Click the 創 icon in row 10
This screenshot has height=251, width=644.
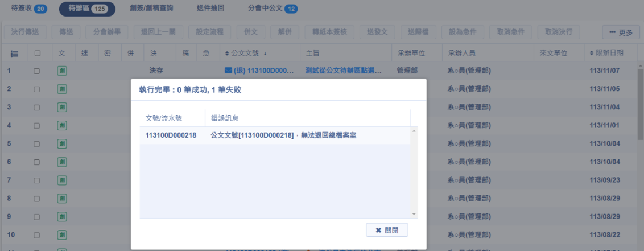pos(62,234)
